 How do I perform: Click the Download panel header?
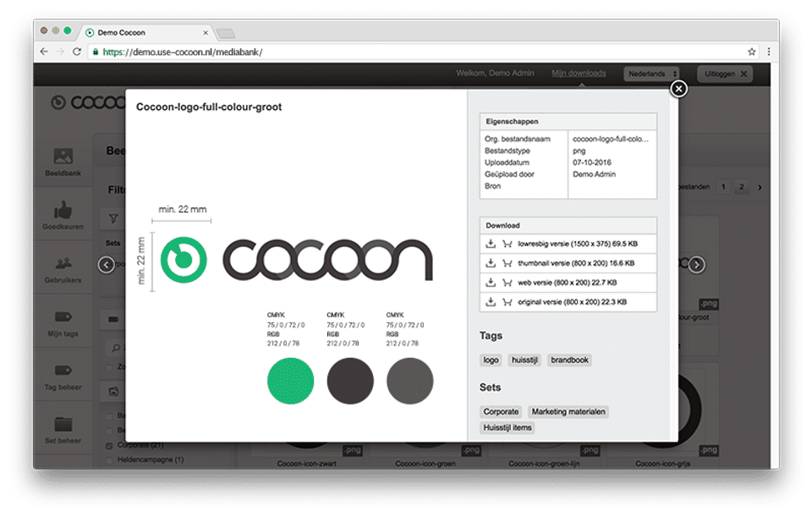point(568,225)
